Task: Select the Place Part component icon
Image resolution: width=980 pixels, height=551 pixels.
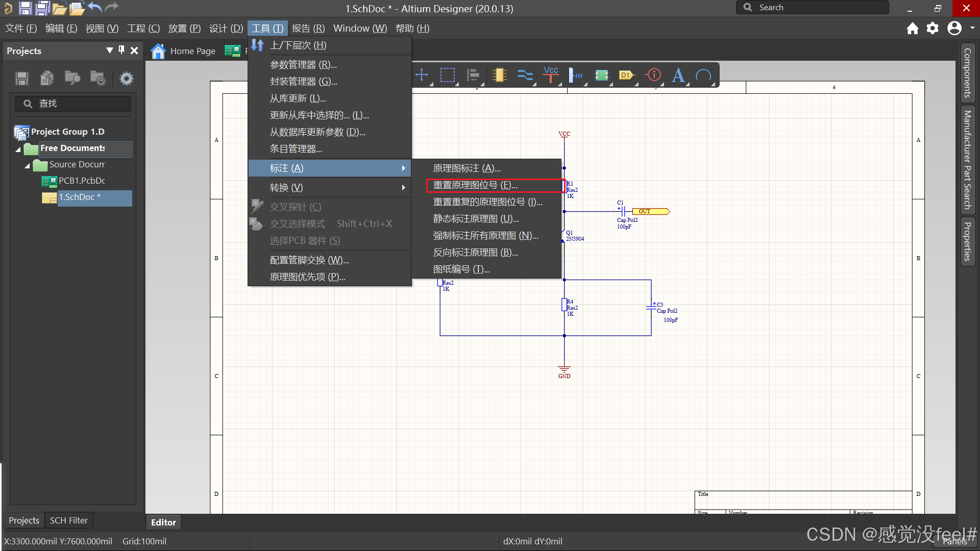Action: point(499,76)
